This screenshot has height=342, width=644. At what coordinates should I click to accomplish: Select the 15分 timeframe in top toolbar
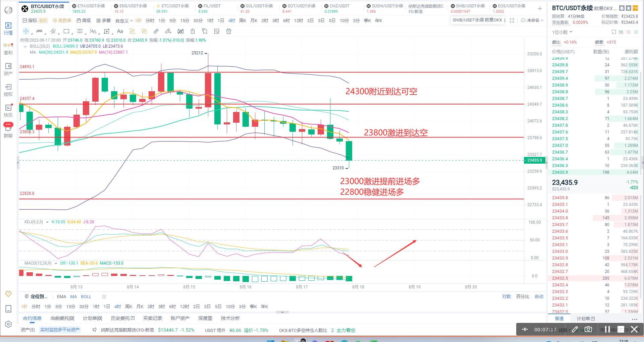click(x=184, y=21)
